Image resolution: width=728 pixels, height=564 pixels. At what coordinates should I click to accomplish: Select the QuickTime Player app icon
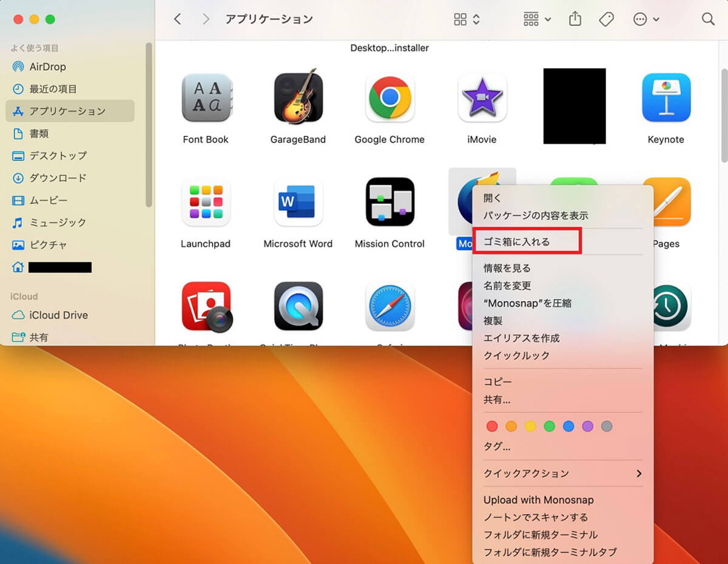tap(298, 306)
